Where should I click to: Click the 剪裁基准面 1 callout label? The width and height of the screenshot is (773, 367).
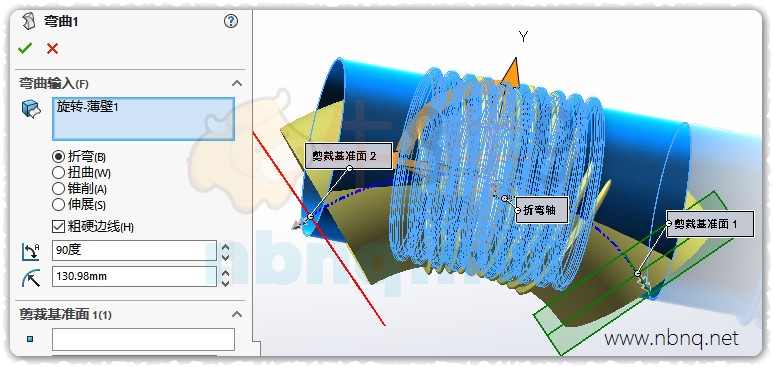(x=710, y=224)
